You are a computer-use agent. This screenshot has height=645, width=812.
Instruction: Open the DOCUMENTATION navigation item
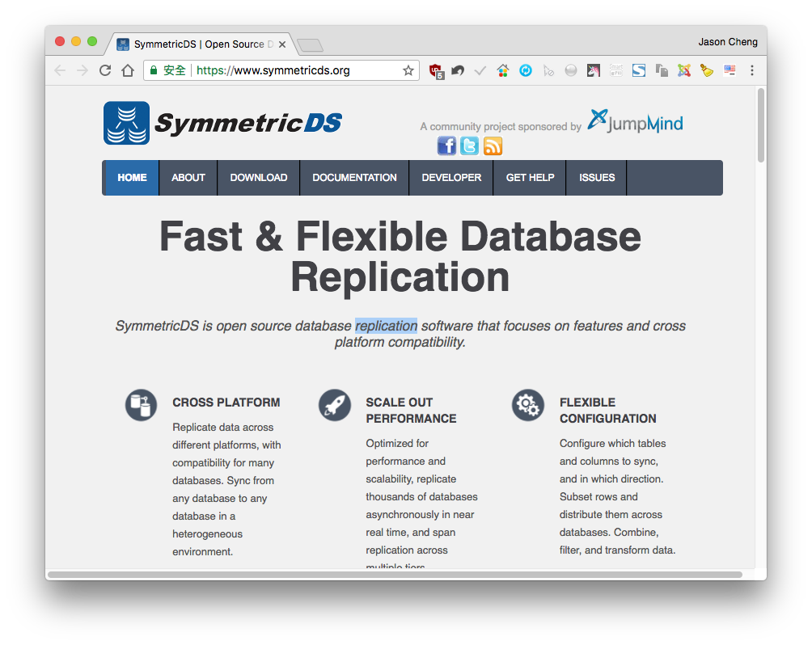(x=354, y=178)
